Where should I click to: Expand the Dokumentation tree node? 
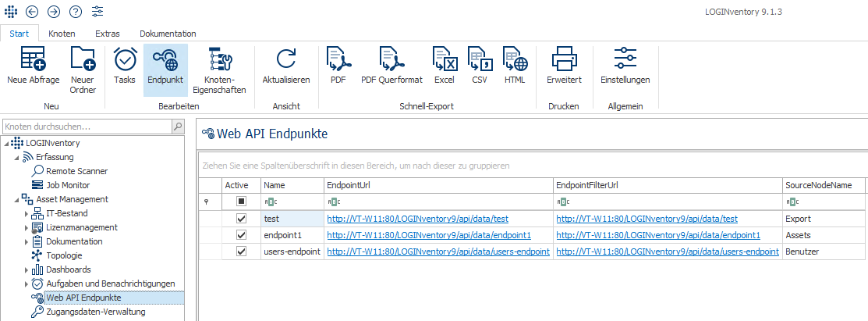tap(26, 241)
